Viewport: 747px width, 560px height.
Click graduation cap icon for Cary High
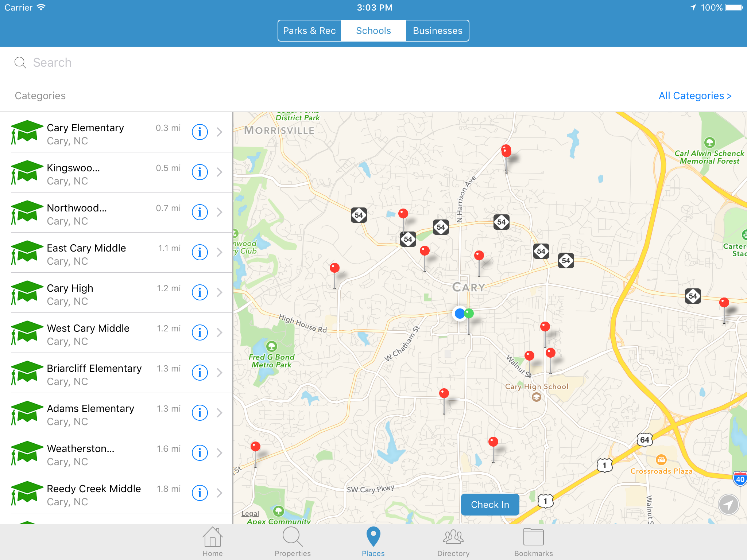(x=26, y=292)
